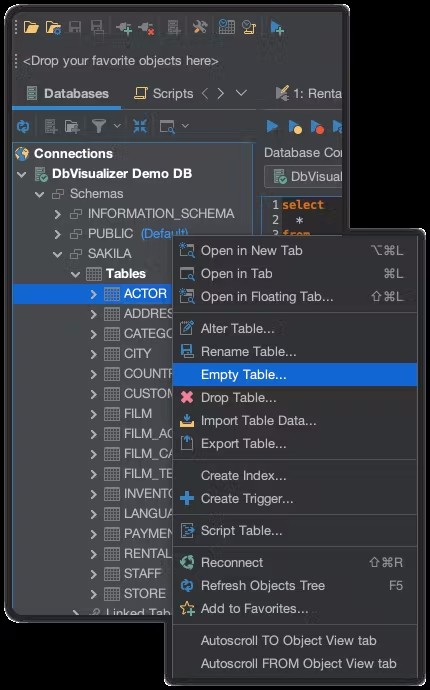Screen dimensions: 430x690
Task: Click the window with magnifier icon in tree toolbar
Action: tap(167, 127)
